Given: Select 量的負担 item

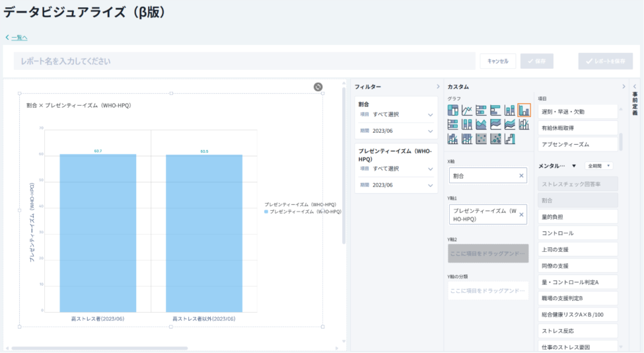Looking at the screenshot, I should (577, 217).
